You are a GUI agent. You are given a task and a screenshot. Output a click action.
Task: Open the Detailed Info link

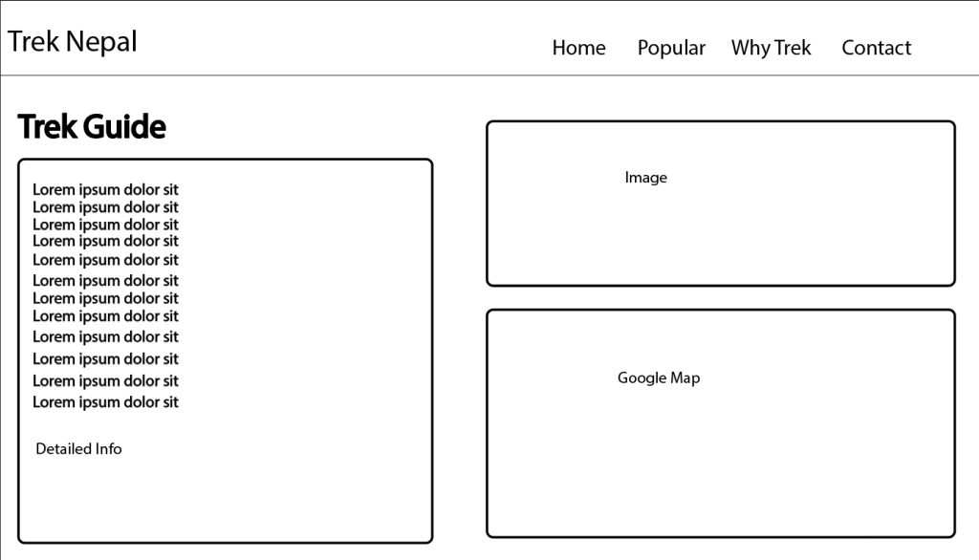point(78,449)
